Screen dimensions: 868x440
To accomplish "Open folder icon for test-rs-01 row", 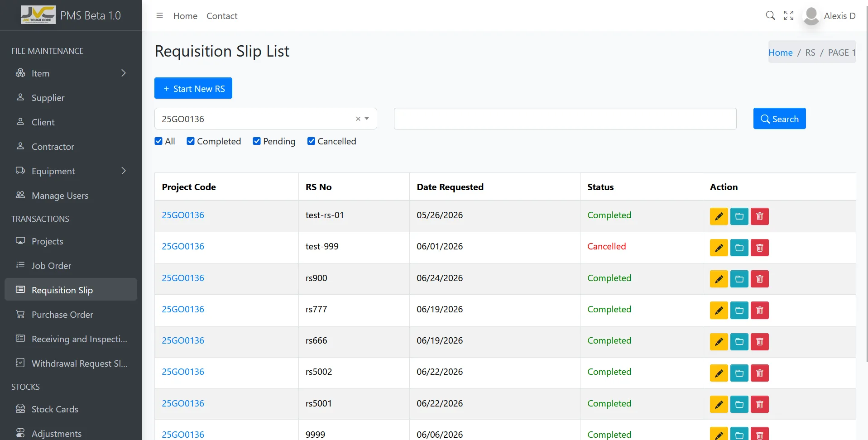I will (x=739, y=216).
